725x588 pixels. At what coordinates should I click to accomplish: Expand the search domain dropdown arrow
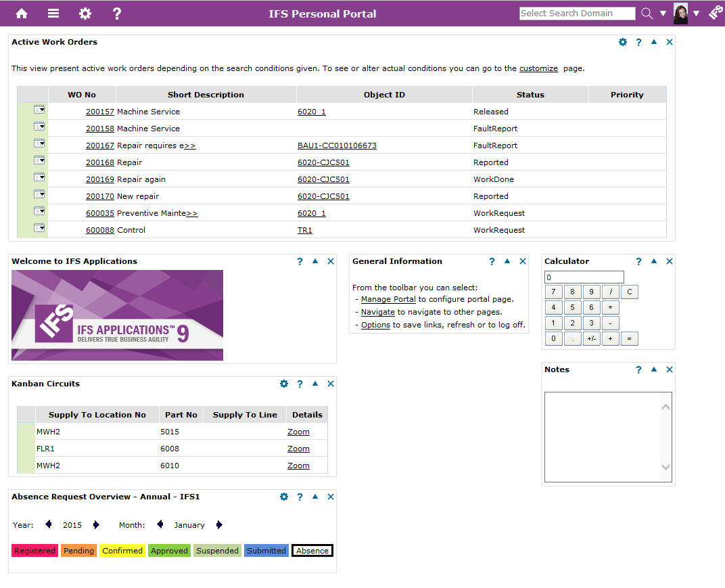(663, 14)
